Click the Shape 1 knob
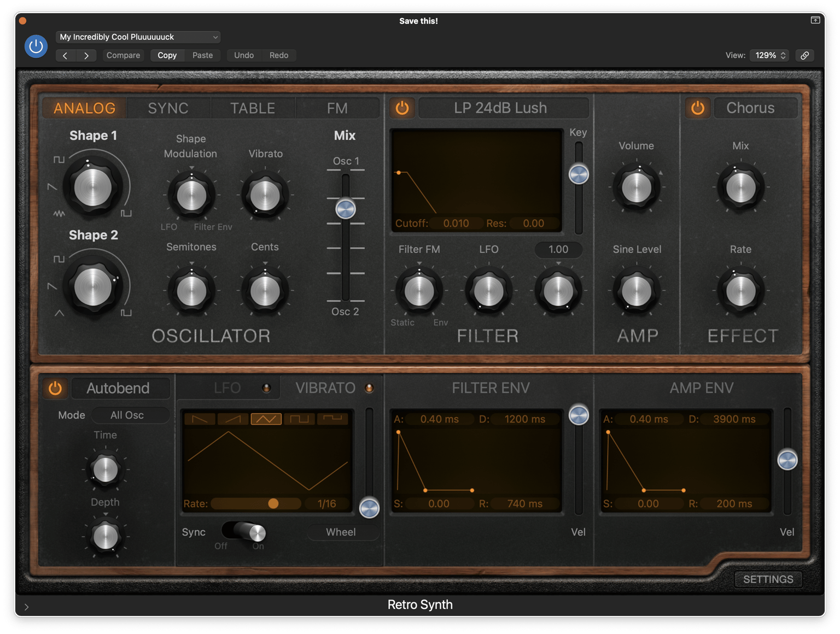This screenshot has height=634, width=840. click(x=93, y=186)
